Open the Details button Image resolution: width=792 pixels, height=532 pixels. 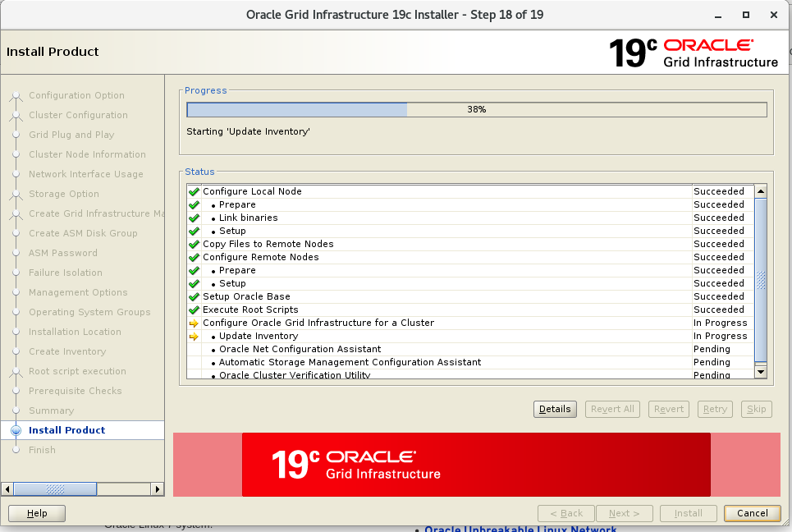pos(555,409)
